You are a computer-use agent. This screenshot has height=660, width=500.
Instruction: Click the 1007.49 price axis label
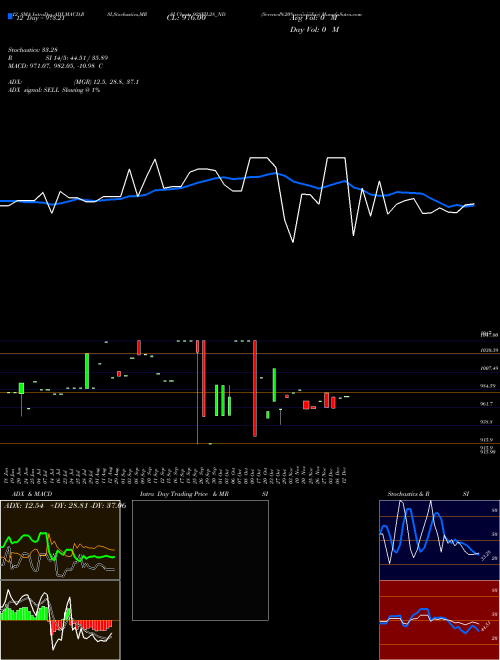point(489,368)
